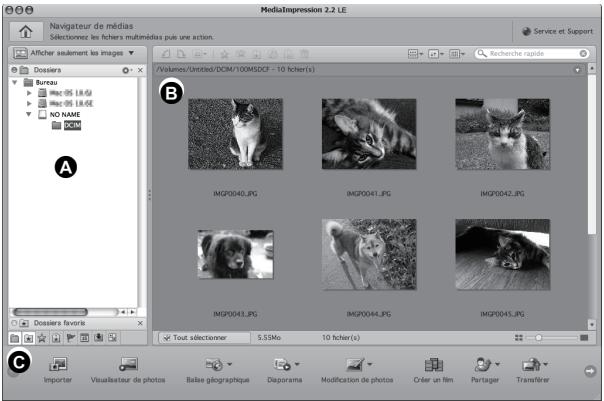Click Modification de photos icon

pos(354,364)
